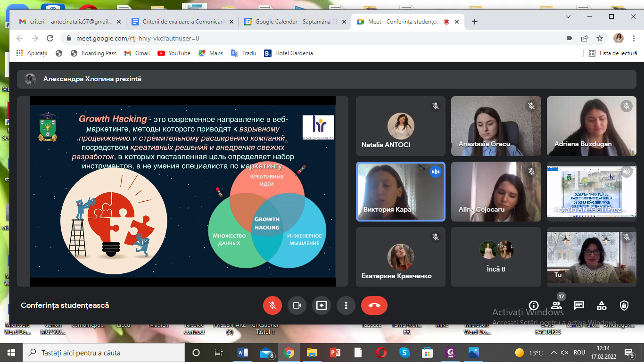The width and height of the screenshot is (644, 362).
Task: Open the Activities shapes icon
Action: point(602,305)
